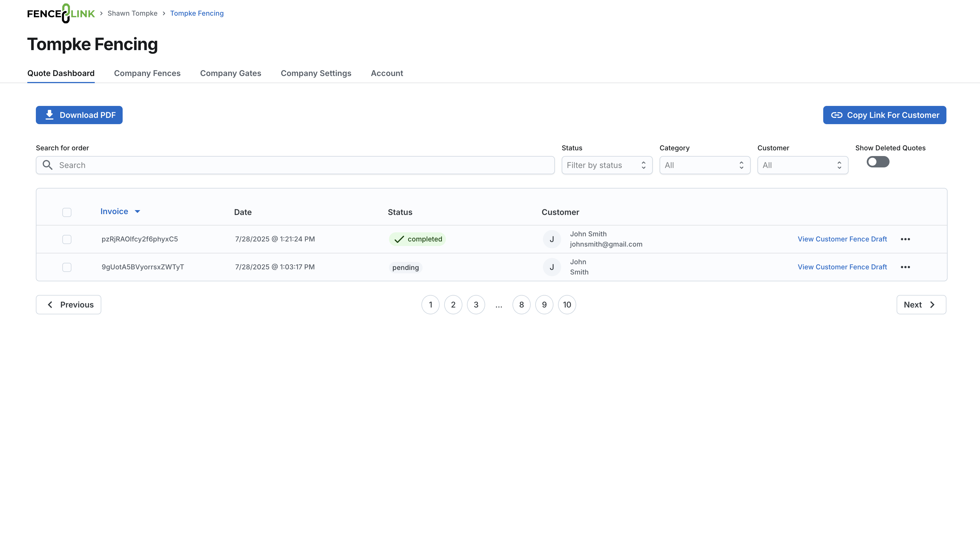Jump to page 10
This screenshot has height=537, width=980.
click(x=567, y=305)
